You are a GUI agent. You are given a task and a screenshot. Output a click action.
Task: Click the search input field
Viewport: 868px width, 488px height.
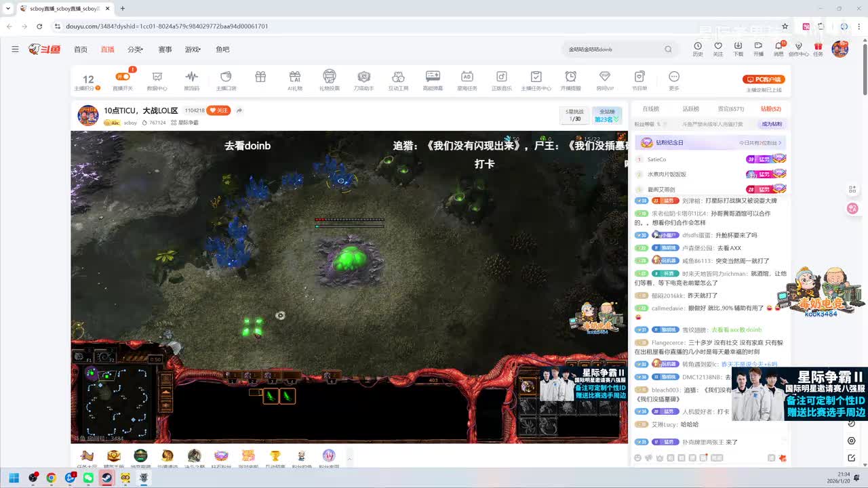pos(614,49)
